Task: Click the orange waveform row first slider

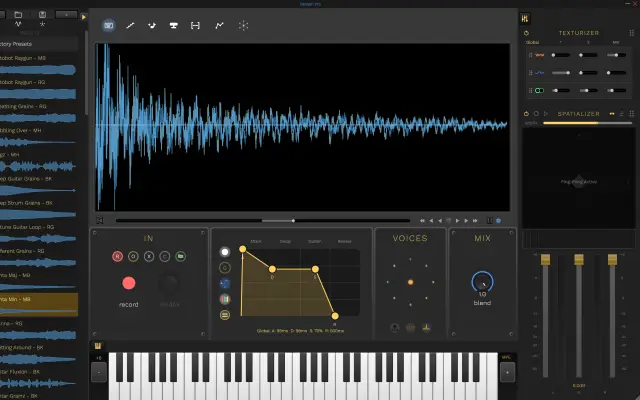Action: pos(560,55)
